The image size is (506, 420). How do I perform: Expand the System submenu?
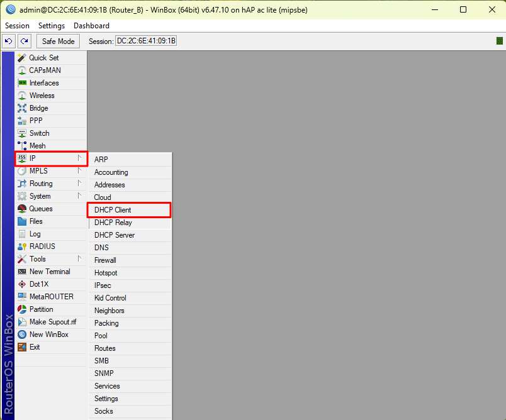pos(79,196)
